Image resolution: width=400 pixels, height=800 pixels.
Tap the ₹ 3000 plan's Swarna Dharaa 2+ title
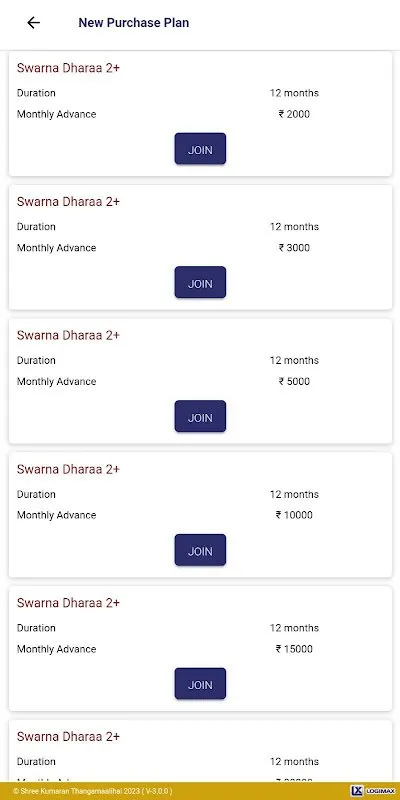(x=68, y=202)
